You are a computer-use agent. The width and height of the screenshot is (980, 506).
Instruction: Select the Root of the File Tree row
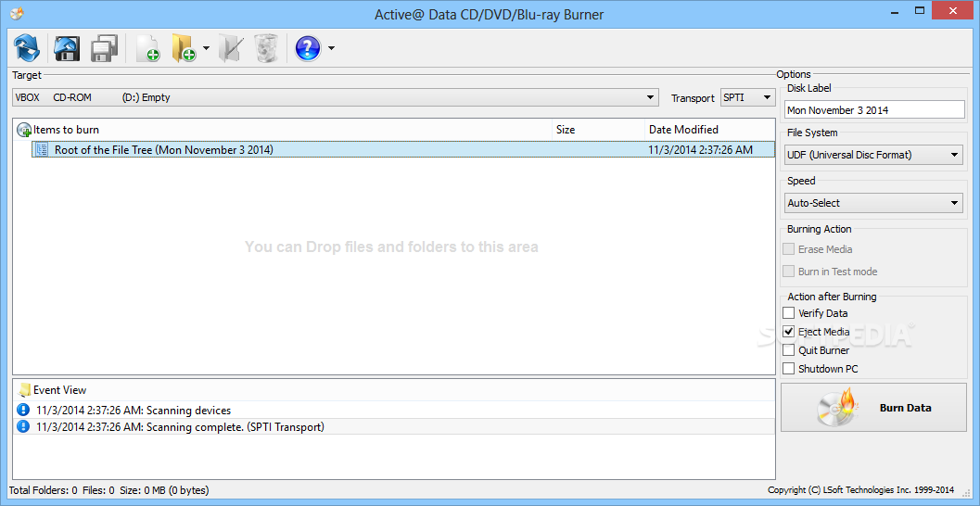click(x=403, y=149)
